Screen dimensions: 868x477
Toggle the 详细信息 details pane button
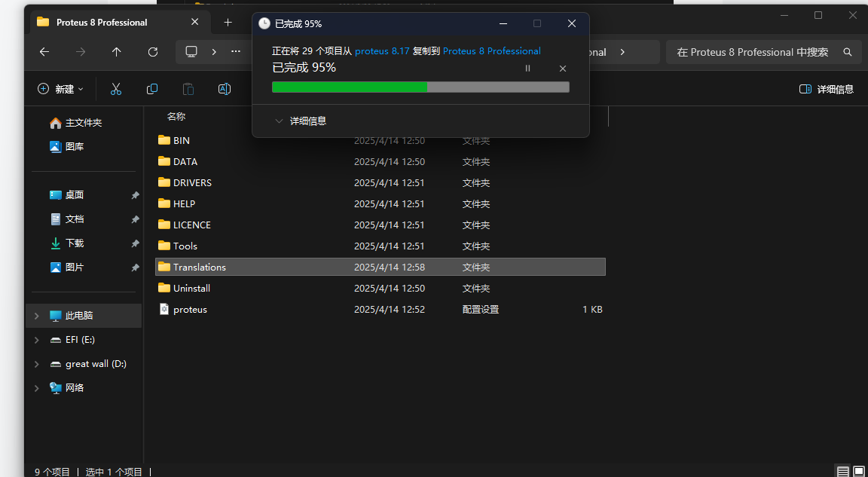point(827,88)
